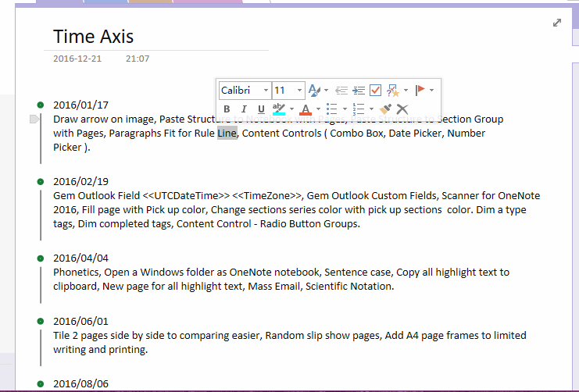Toggle underline formatting in mini toolbar

pyautogui.click(x=261, y=109)
